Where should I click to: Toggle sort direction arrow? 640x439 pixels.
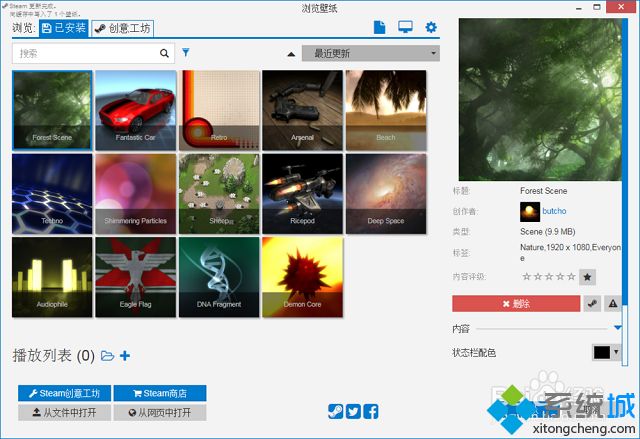[291, 54]
